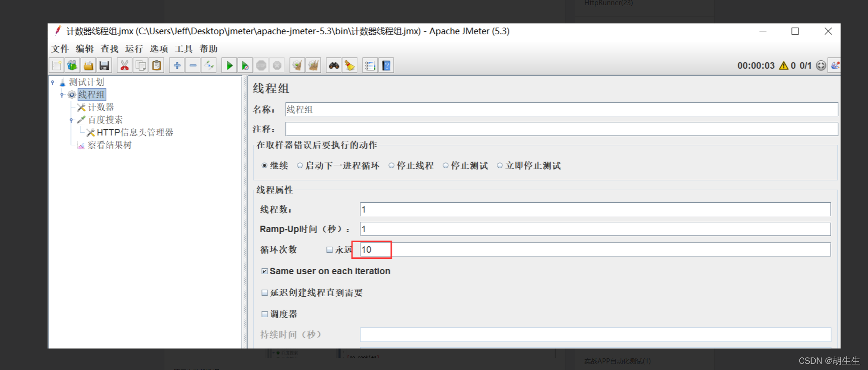This screenshot has height=370, width=868.
Task: Select the 百度搜索 sampler node
Action: coord(106,120)
